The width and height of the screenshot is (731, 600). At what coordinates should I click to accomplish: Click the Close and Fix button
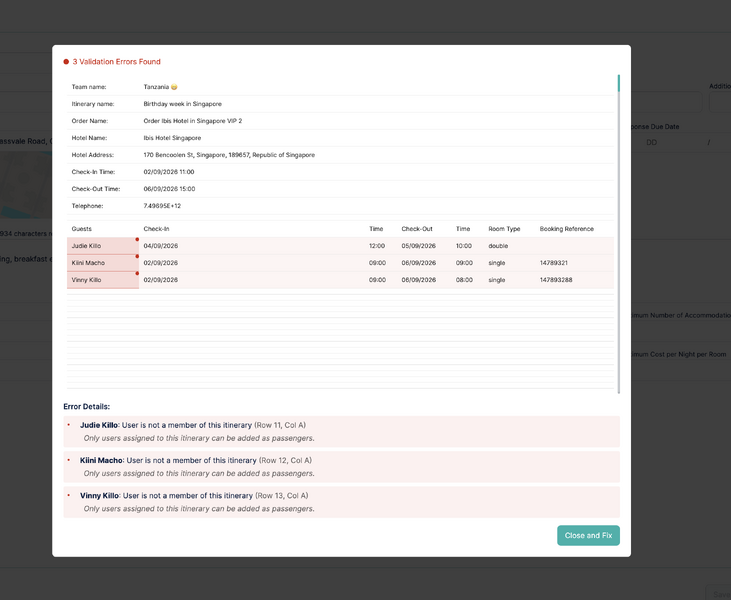pyautogui.click(x=588, y=535)
